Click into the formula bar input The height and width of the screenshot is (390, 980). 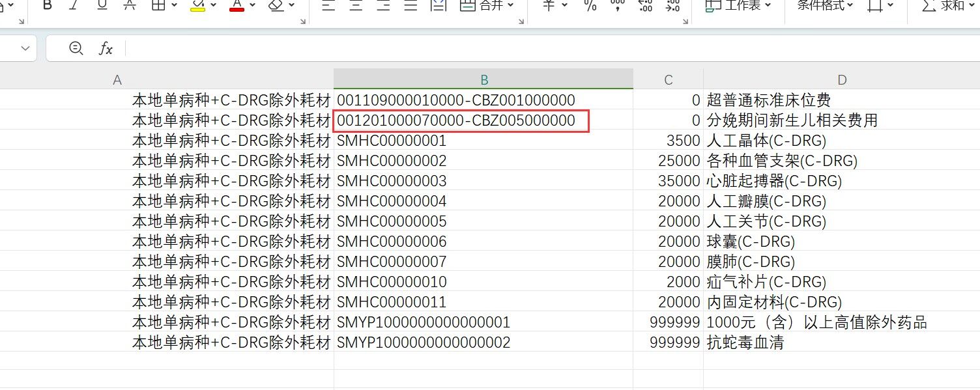(x=553, y=48)
